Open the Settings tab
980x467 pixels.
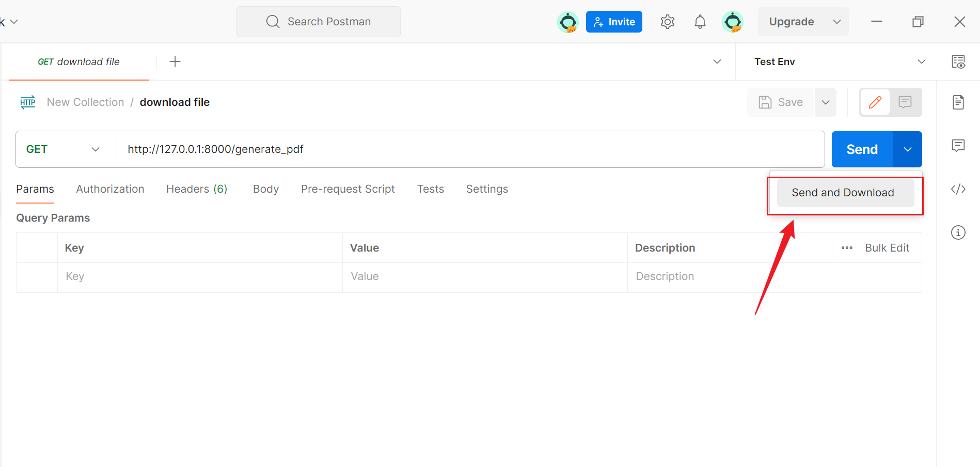487,189
